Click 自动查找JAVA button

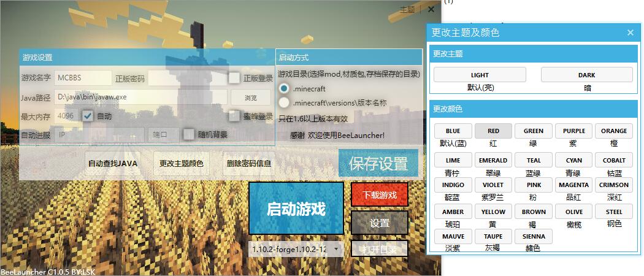coord(113,164)
